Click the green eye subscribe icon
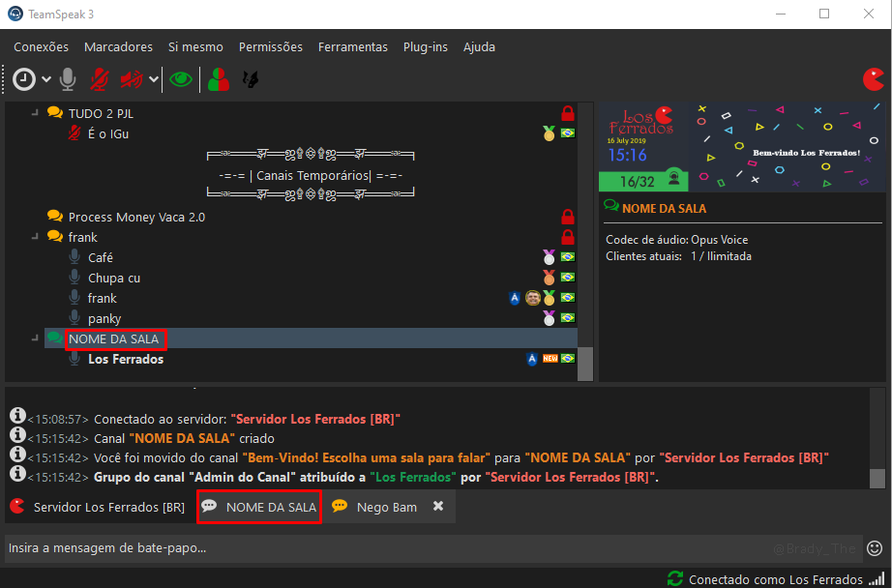 (181, 79)
